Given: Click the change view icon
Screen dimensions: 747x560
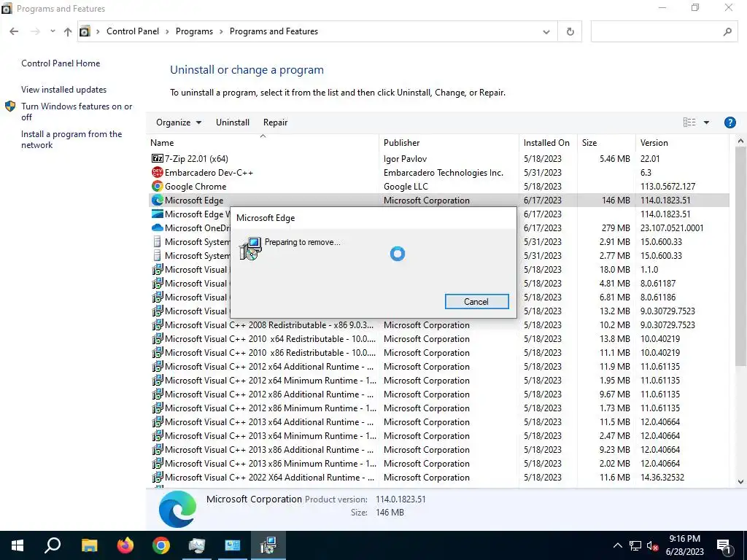Looking at the screenshot, I should (689, 122).
